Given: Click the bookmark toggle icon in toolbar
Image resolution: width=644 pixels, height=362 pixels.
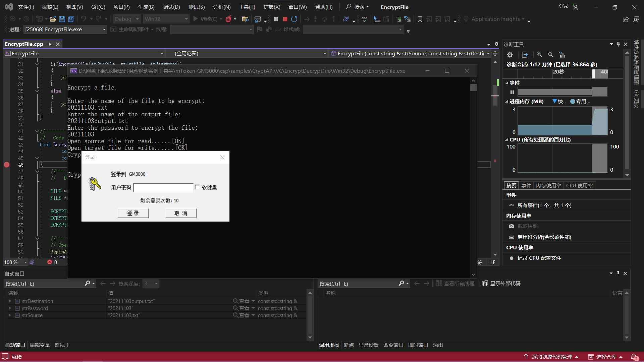Looking at the screenshot, I should (420, 19).
